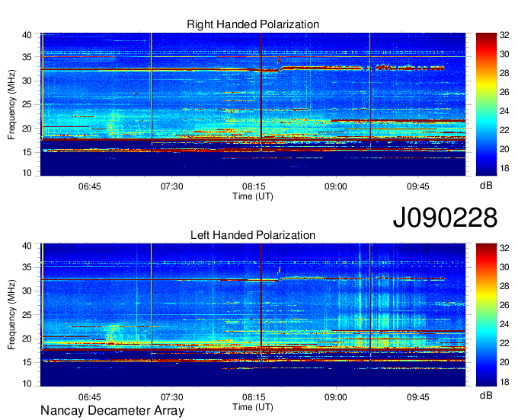
Task: Click the 09:45 tick label under bottom plot
Action: coord(418,397)
